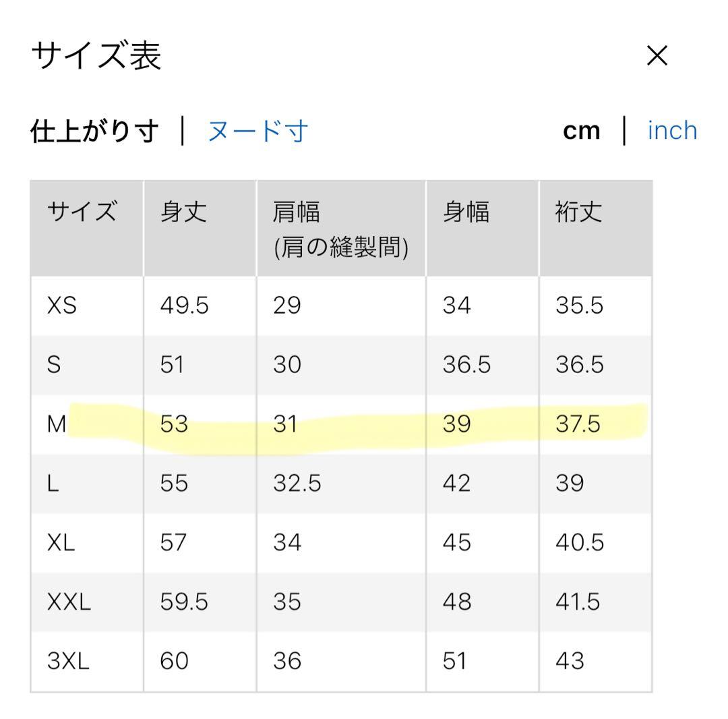Click the サイズ column header
This screenshot has height=719, width=728.
(82, 212)
